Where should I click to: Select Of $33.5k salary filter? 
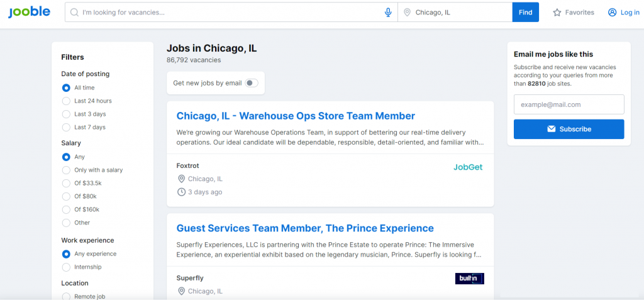coord(66,183)
